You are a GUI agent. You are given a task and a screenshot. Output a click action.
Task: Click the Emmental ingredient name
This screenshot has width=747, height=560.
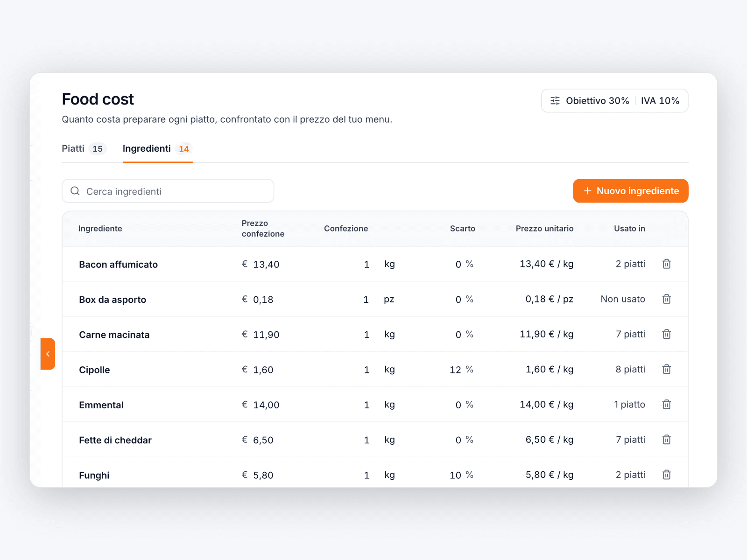click(x=101, y=405)
